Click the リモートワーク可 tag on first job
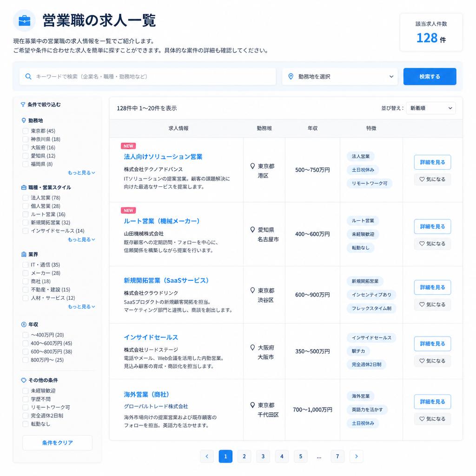476x476 pixels. [370, 183]
